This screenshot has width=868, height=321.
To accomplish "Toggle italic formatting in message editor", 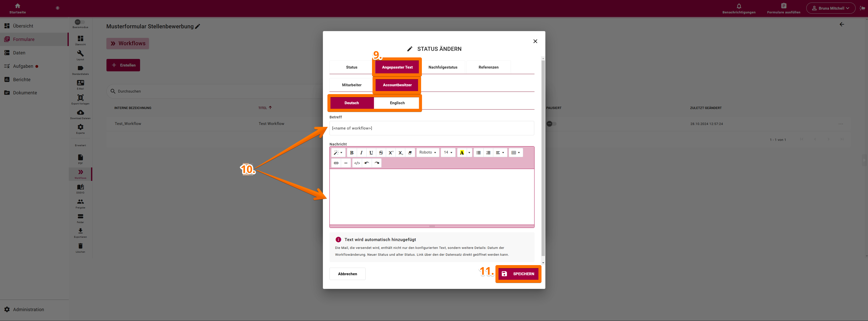I will 361,153.
